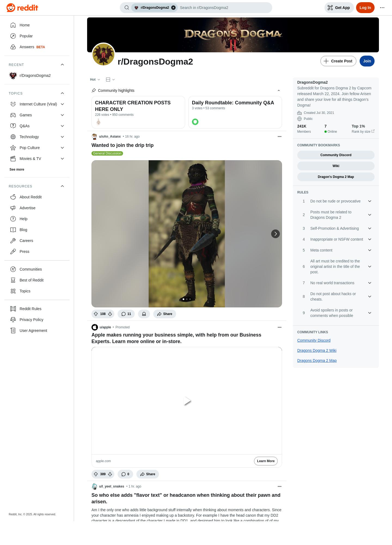
Task: Downvote the Apple promoted post
Action: 110,474
